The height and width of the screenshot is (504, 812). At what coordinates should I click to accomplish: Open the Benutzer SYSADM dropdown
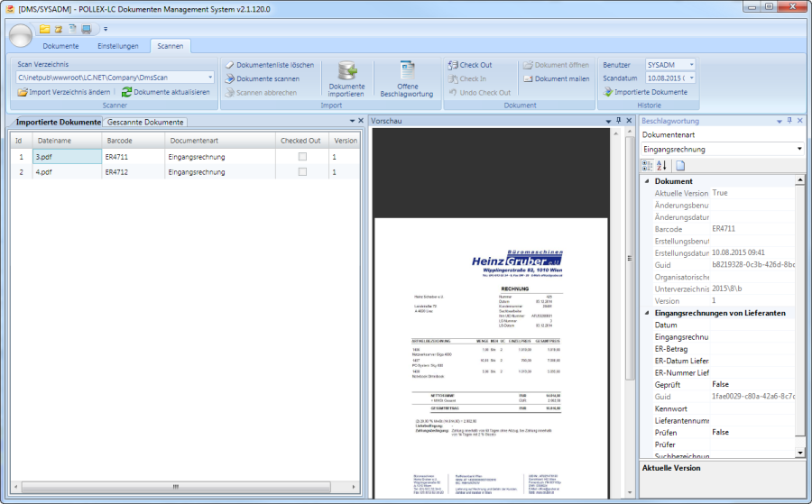click(691, 65)
